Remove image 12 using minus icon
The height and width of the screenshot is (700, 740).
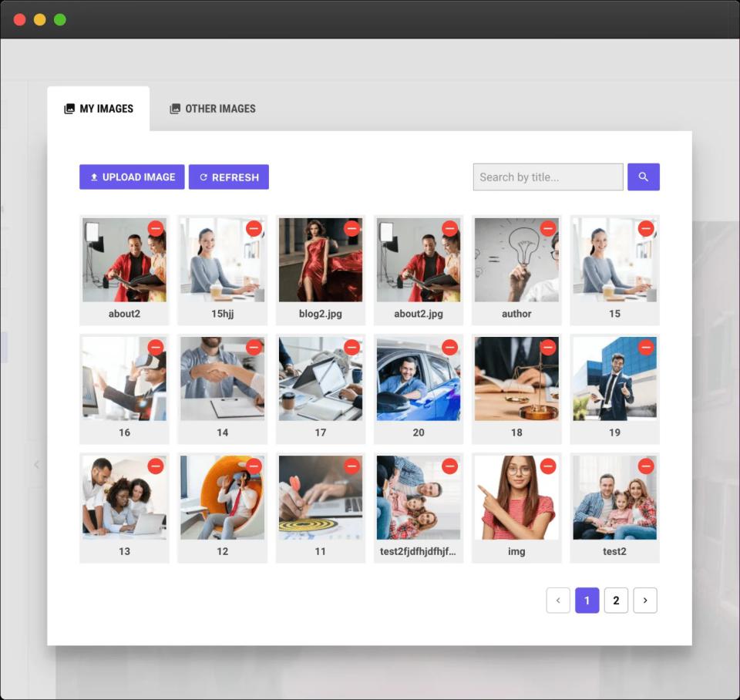pos(254,466)
